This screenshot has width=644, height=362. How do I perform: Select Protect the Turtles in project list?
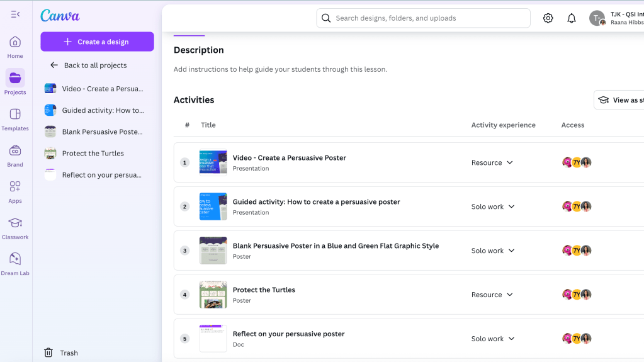(x=93, y=154)
